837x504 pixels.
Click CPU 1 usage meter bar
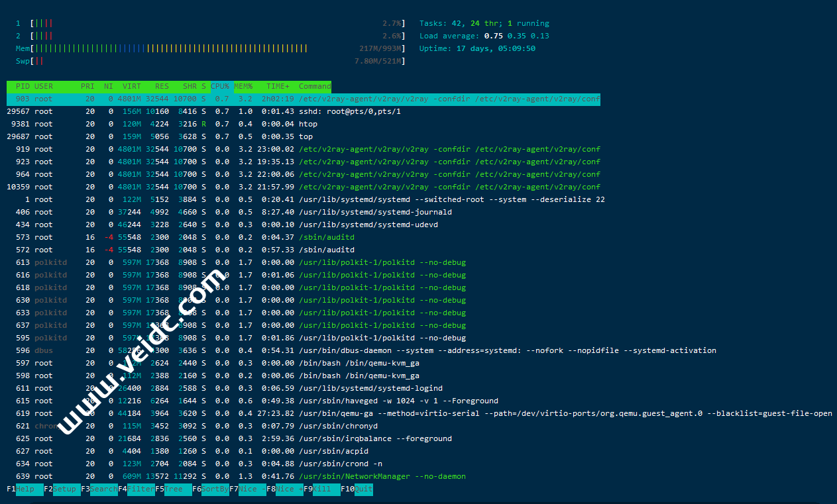click(x=211, y=23)
